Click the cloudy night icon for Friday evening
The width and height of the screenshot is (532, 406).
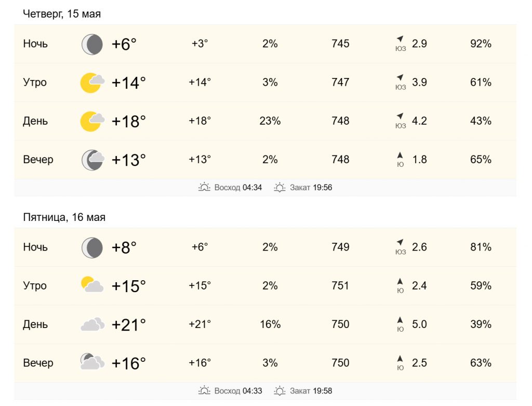pyautogui.click(x=92, y=361)
